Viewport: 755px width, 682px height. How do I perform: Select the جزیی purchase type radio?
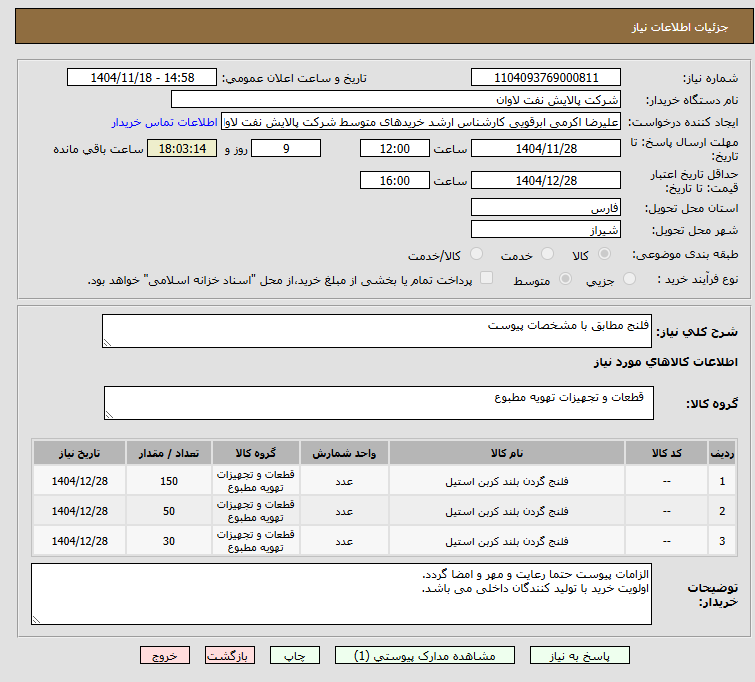pos(629,279)
